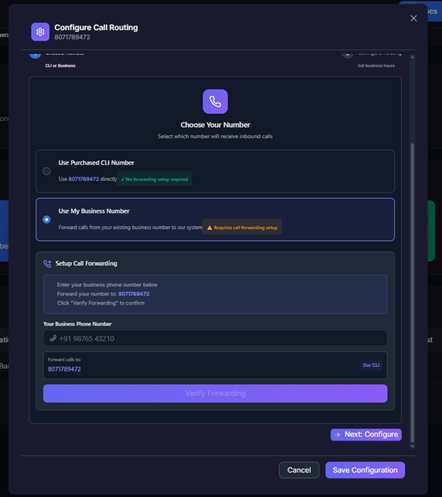The width and height of the screenshot is (442, 497).
Task: Select the Use My Business Number radio button
Action: pyautogui.click(x=47, y=219)
